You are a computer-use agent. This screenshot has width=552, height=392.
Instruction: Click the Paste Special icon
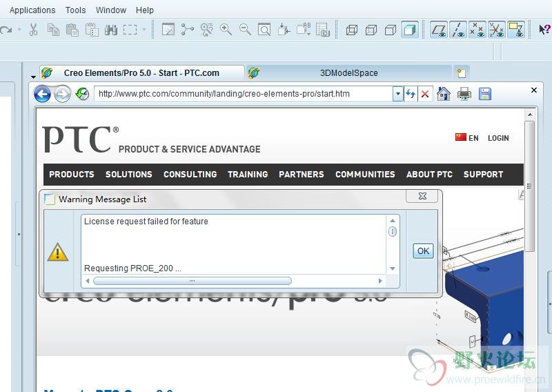point(92,30)
